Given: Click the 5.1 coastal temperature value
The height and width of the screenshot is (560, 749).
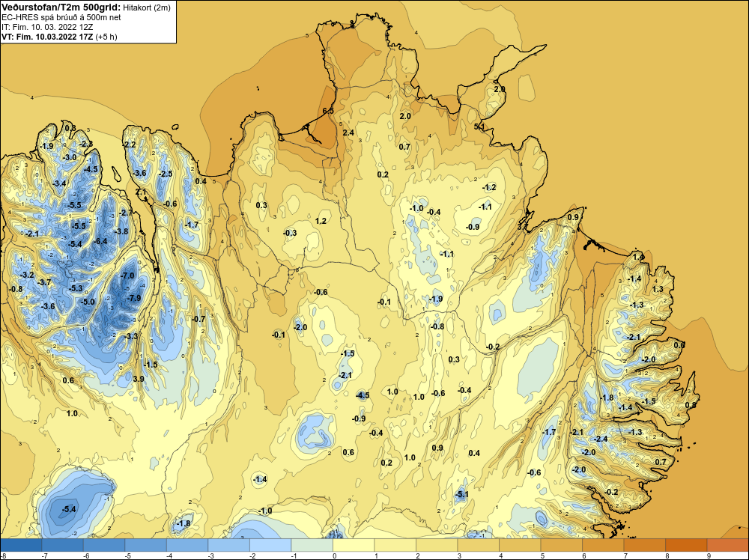Looking at the screenshot, I should (479, 127).
